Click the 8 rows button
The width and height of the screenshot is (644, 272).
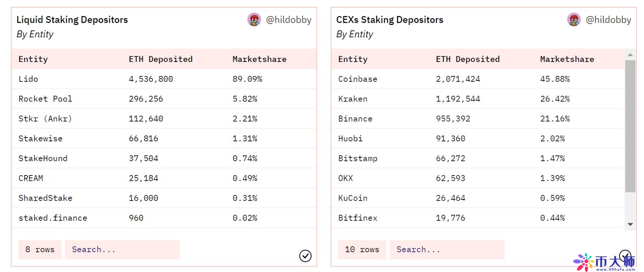[40, 250]
